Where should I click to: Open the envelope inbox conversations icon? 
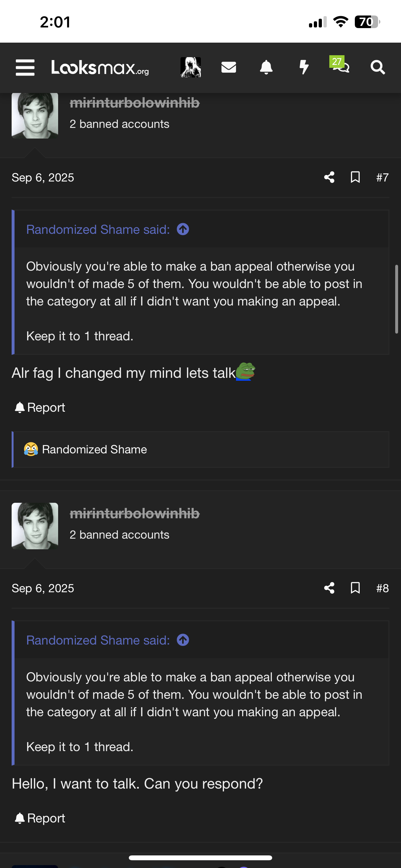(229, 67)
